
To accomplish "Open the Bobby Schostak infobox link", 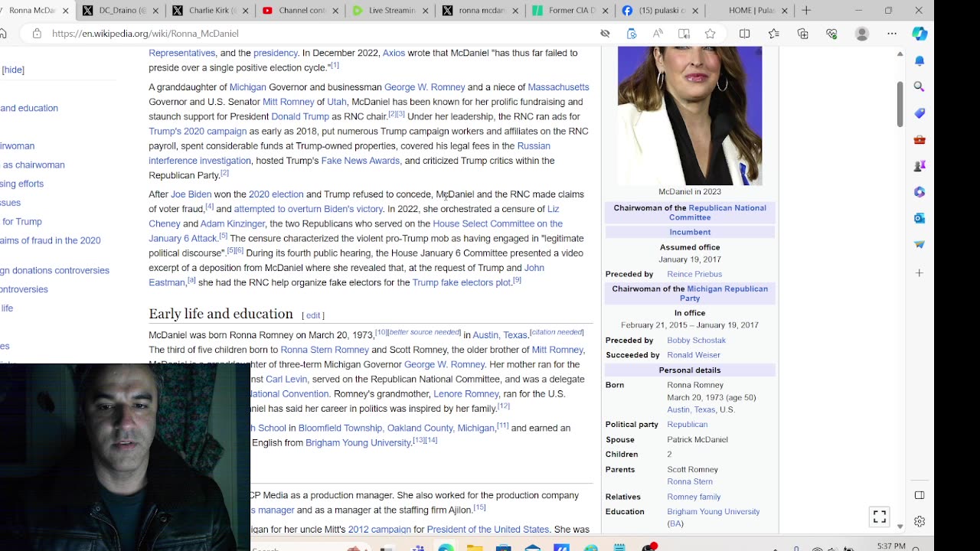I will pyautogui.click(x=696, y=340).
